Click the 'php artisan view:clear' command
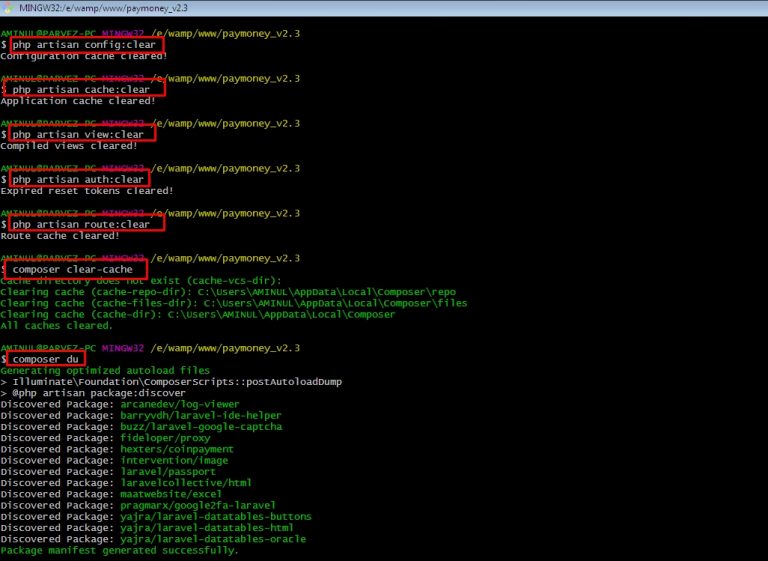 pyautogui.click(x=80, y=134)
